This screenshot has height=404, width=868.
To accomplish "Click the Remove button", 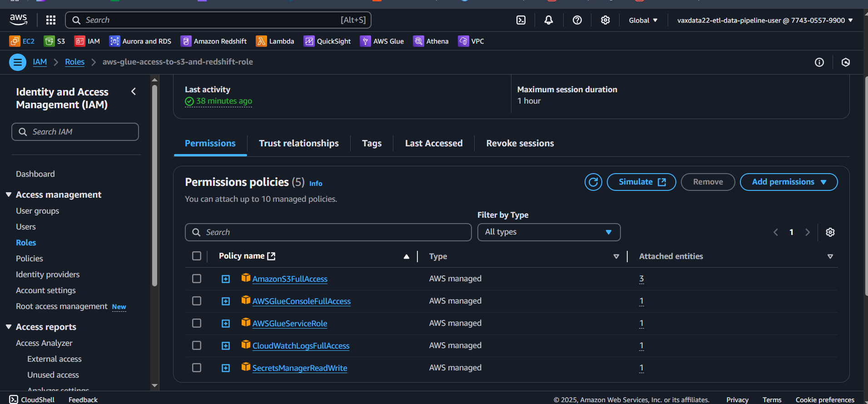I will 708,182.
